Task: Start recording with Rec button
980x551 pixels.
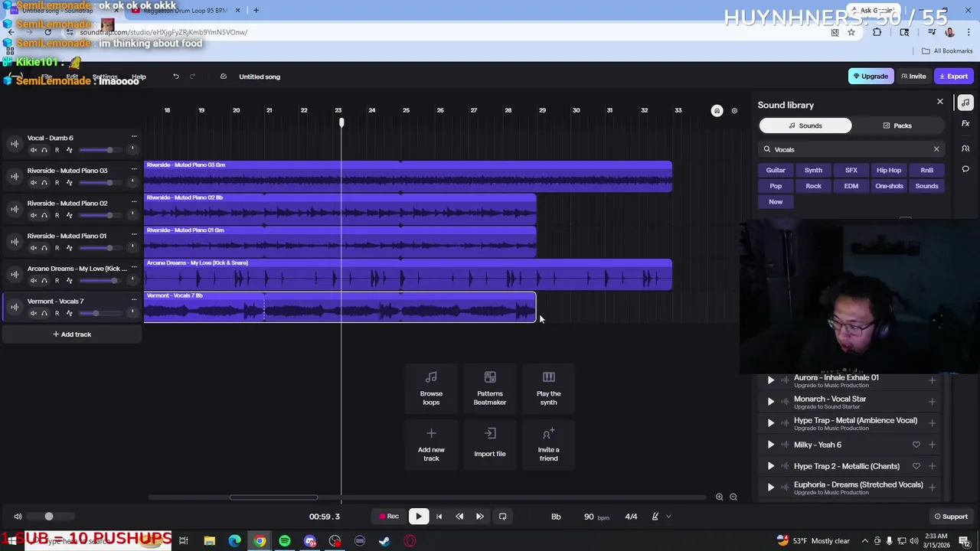Action: click(x=388, y=517)
